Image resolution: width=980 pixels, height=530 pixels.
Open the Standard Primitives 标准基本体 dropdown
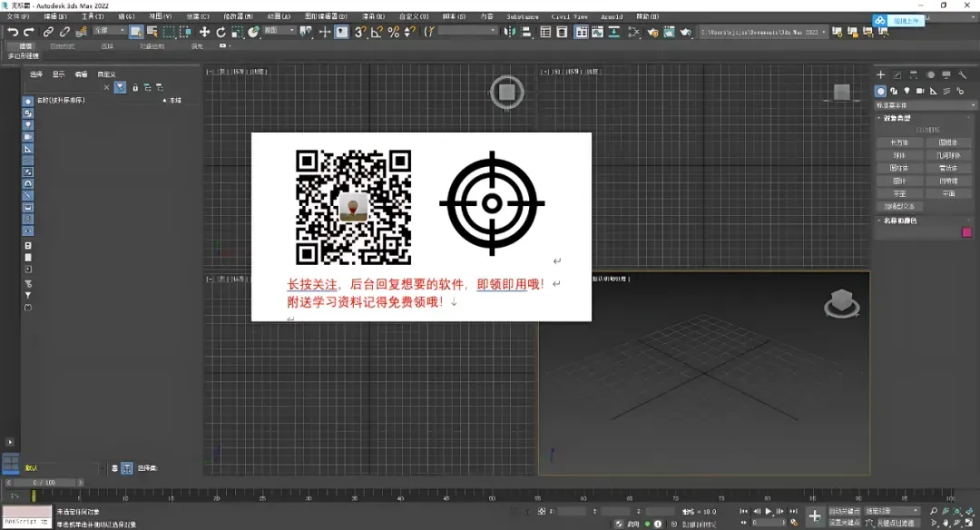click(x=926, y=105)
